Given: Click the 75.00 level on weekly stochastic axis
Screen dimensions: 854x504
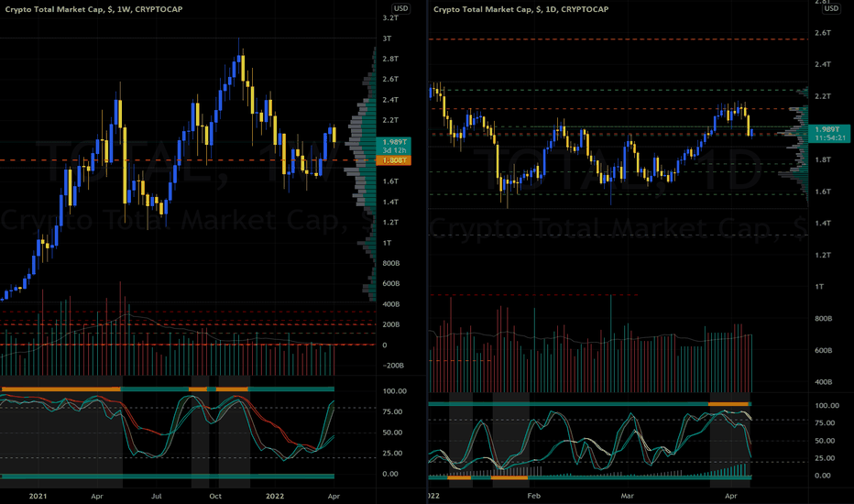Looking at the screenshot, I should click(x=392, y=412).
